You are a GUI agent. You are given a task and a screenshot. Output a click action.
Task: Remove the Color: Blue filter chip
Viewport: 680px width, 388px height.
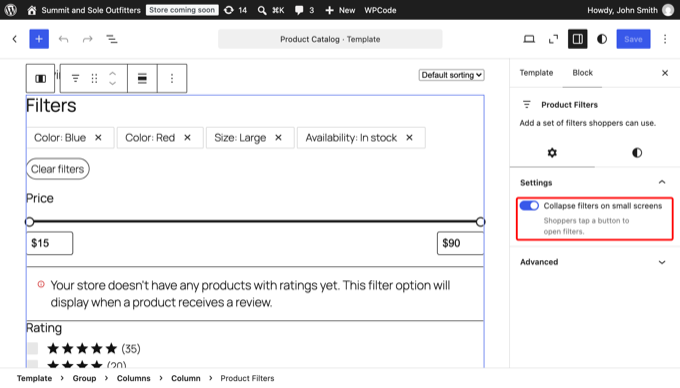click(x=98, y=137)
